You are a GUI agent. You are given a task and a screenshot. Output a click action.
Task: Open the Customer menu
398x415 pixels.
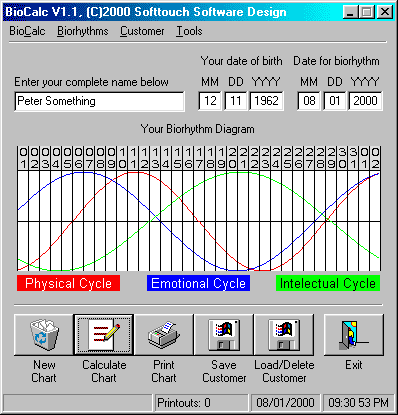click(x=142, y=31)
